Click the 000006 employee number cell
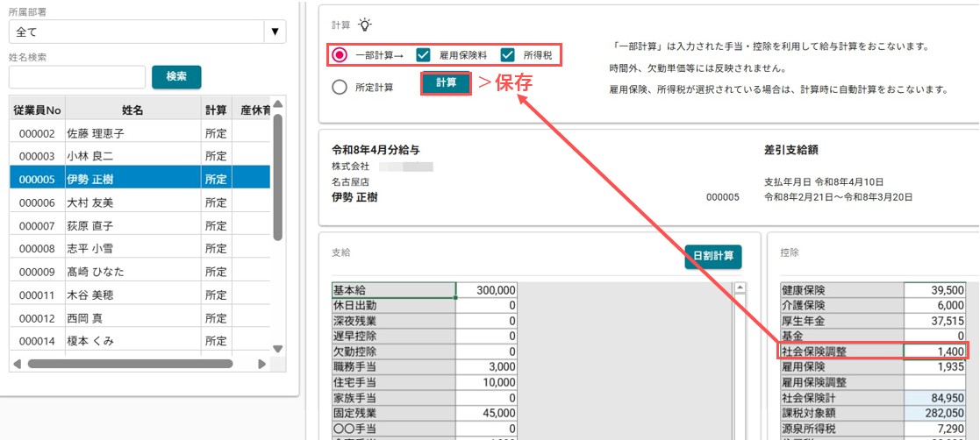Viewport: 980px width, 440px height. tap(37, 202)
